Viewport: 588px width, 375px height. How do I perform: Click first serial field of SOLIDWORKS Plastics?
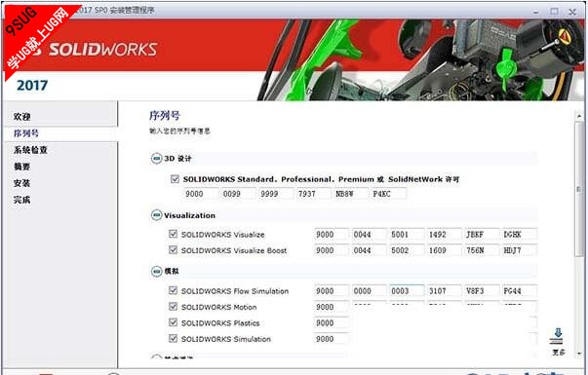(x=332, y=322)
